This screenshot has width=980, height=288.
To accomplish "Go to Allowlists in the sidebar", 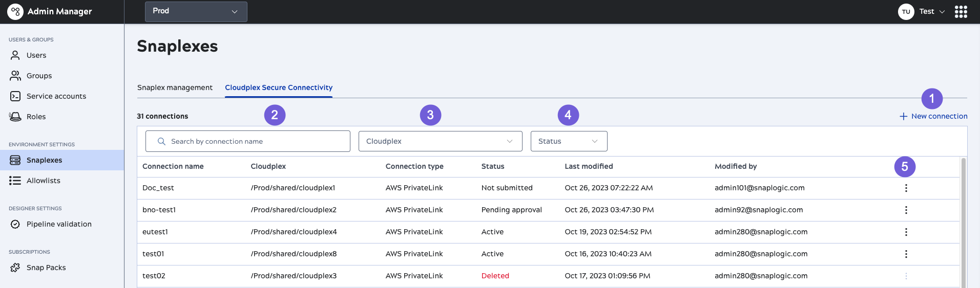I will pos(44,181).
